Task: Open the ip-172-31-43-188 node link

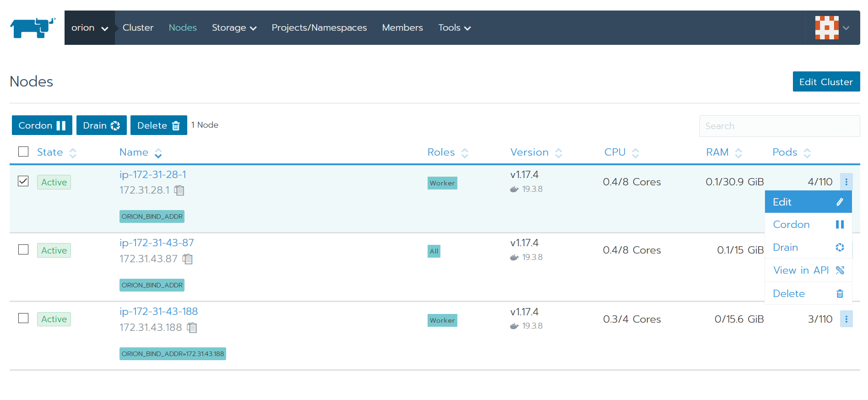Action: pyautogui.click(x=158, y=312)
